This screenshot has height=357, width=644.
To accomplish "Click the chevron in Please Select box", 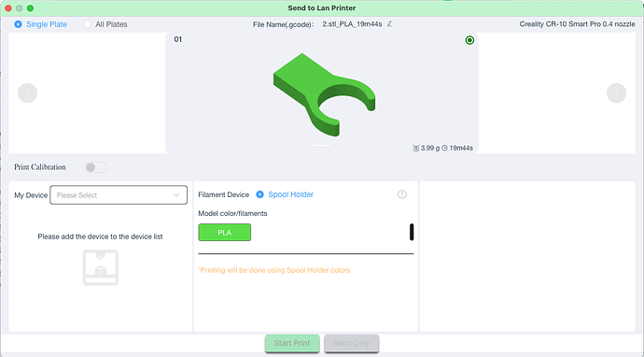I will coord(176,195).
